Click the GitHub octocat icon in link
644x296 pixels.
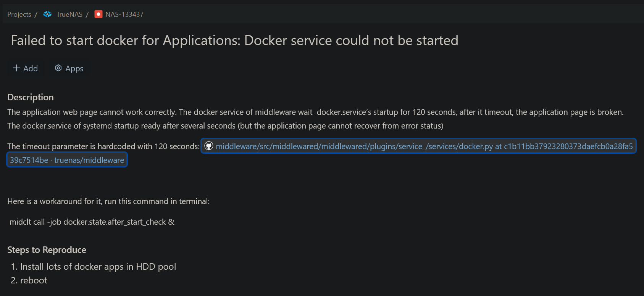coord(209,146)
